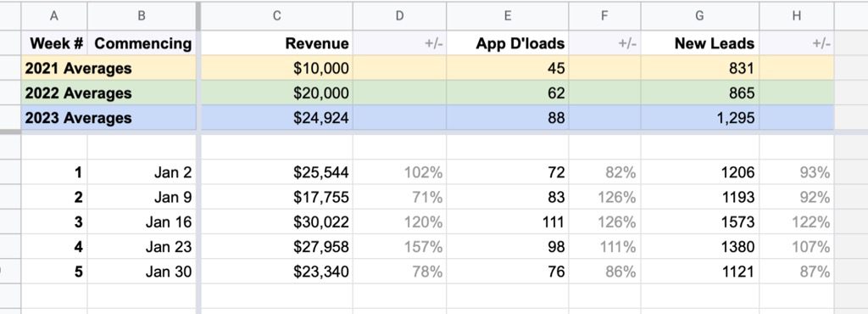Click the 865 new leads cell
The image size is (868, 314).
[700, 93]
